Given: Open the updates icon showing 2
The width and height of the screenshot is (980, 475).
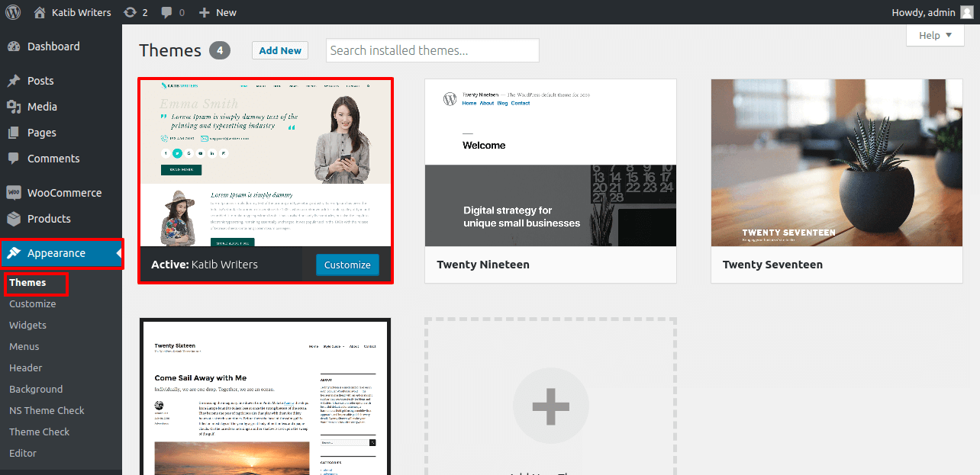Looking at the screenshot, I should tap(130, 12).
